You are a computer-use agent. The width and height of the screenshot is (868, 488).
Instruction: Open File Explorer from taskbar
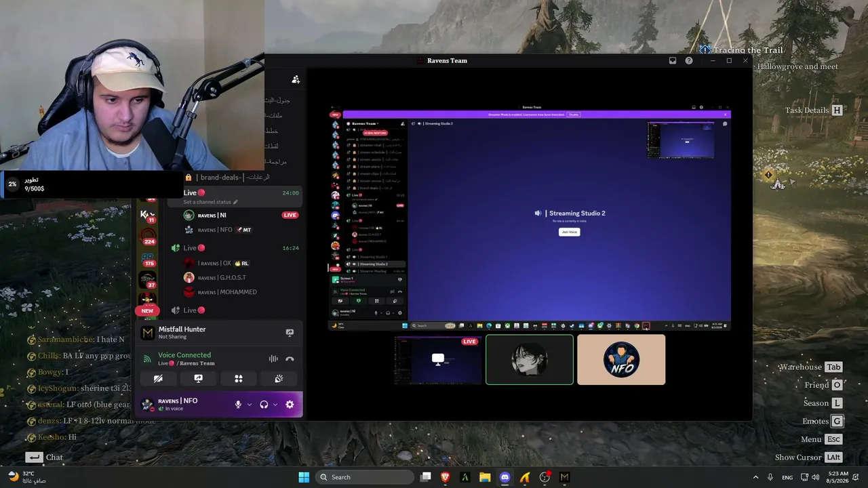click(x=485, y=477)
